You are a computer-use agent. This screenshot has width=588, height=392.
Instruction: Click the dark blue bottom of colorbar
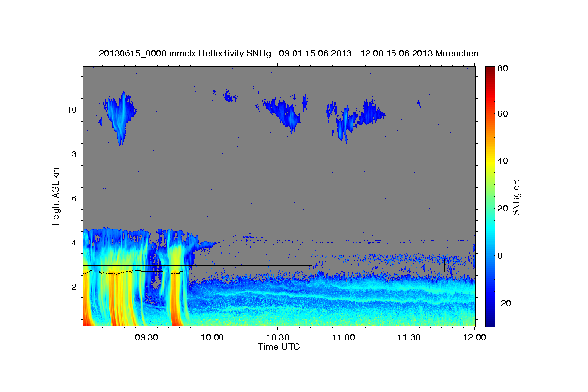tap(490, 321)
